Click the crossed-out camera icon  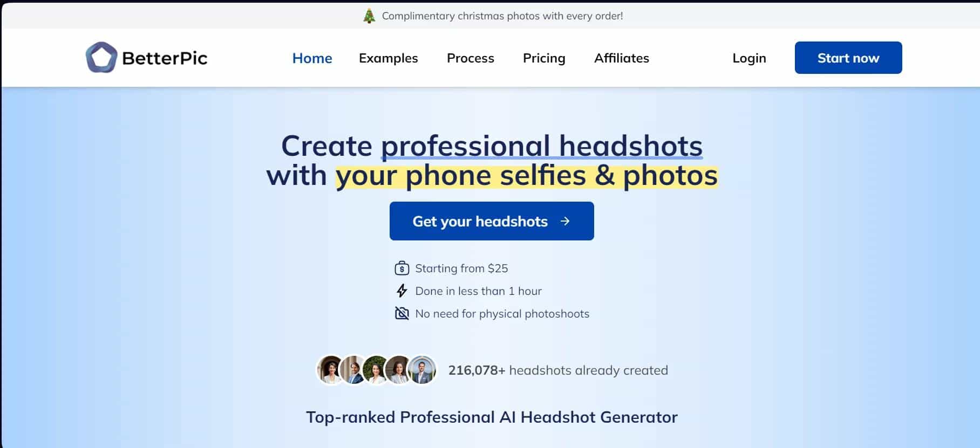coord(402,313)
